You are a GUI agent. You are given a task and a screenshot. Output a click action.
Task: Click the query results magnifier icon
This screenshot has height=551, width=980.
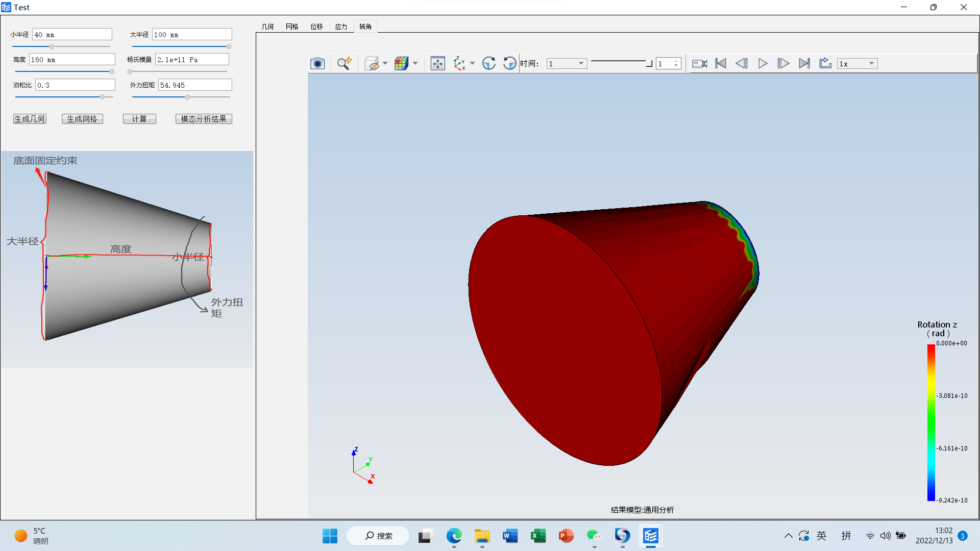click(x=344, y=64)
